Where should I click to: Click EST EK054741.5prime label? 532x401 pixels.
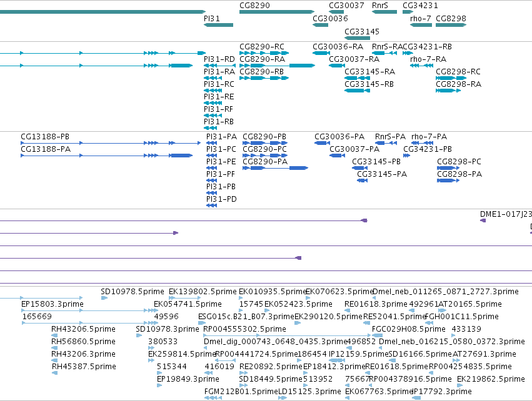click(x=188, y=304)
